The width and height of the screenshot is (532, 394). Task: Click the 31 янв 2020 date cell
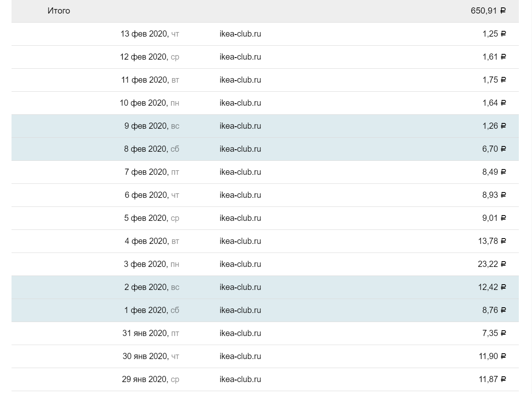[151, 333]
